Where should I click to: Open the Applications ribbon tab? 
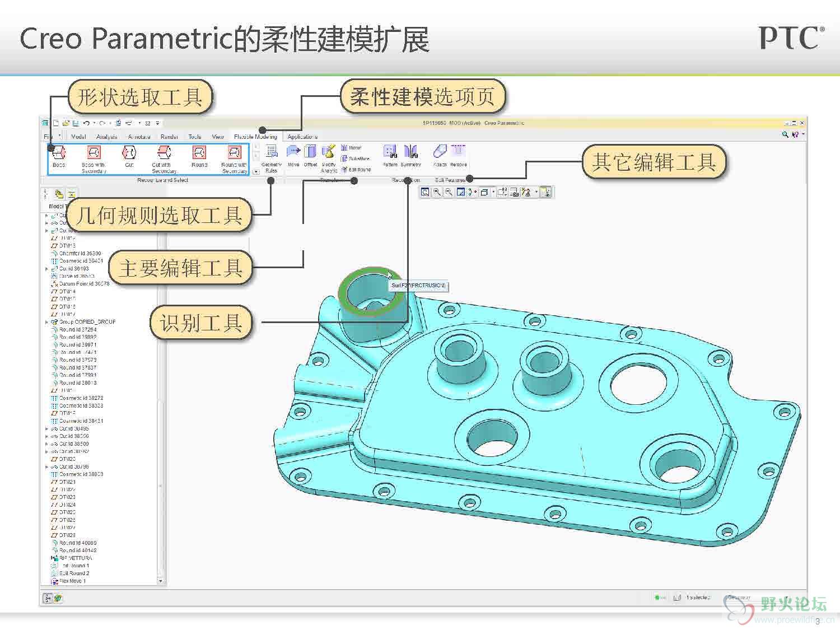coord(302,137)
